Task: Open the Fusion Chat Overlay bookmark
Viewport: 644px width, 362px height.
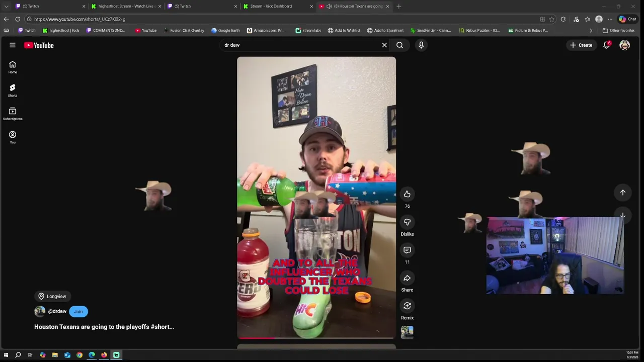Action: pyautogui.click(x=183, y=30)
